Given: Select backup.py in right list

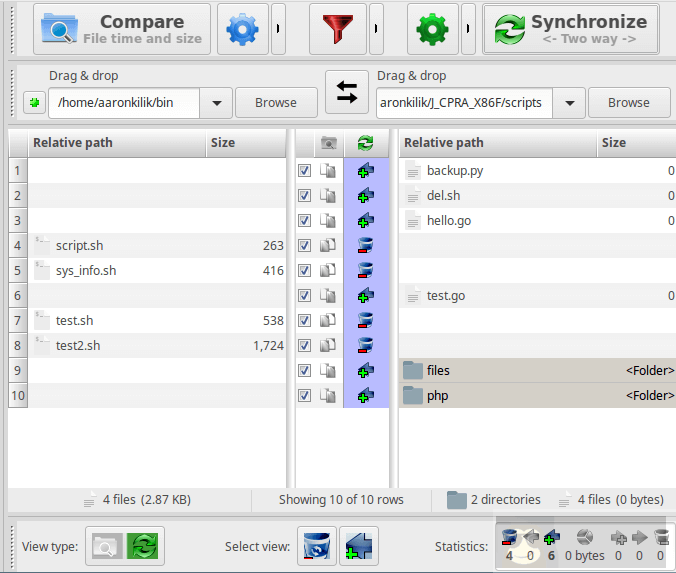Looking at the screenshot, I should tap(537, 171).
